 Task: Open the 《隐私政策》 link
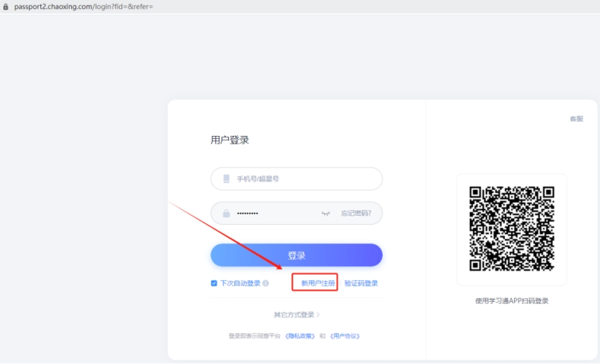(300, 336)
